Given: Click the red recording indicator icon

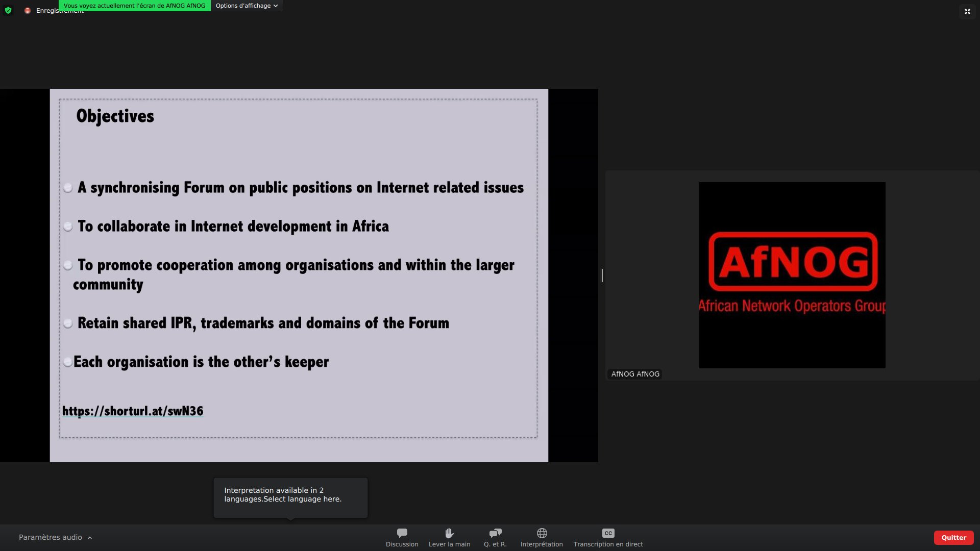Looking at the screenshot, I should coord(28,11).
